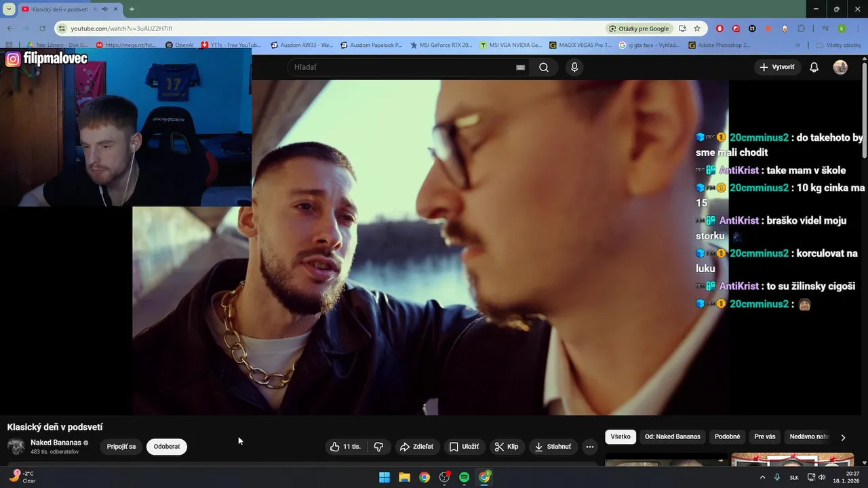Screen dimensions: 868x488
Task: Select the Od: Naked Bananas chip
Action: click(x=673, y=436)
